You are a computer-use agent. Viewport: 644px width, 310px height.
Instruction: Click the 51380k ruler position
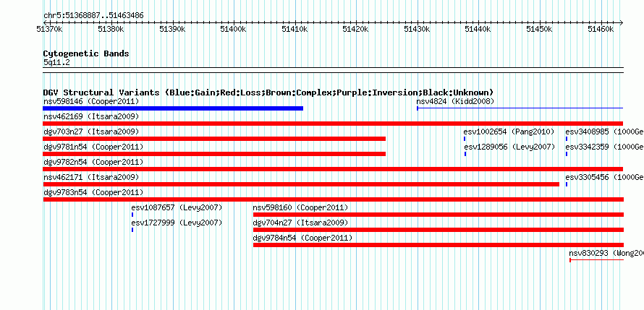pos(111,29)
